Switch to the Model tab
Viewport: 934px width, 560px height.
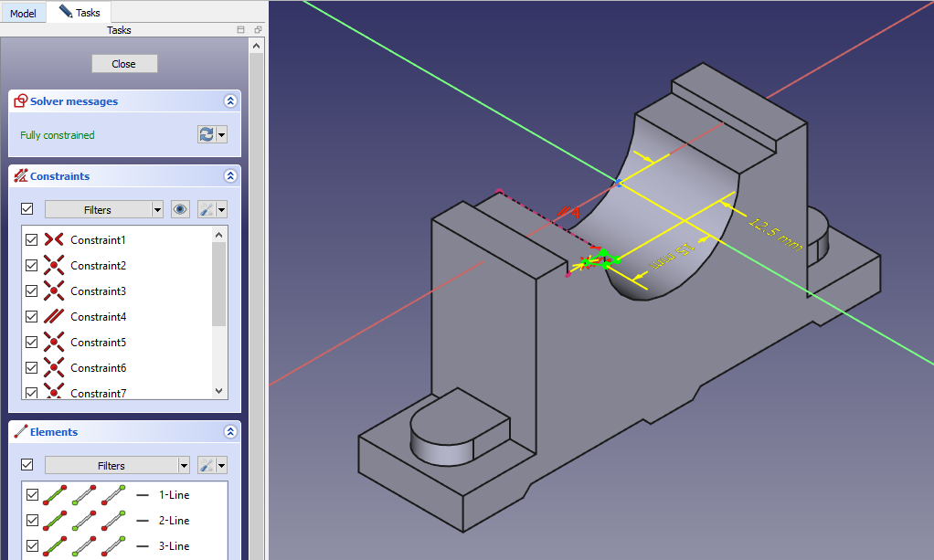point(23,14)
